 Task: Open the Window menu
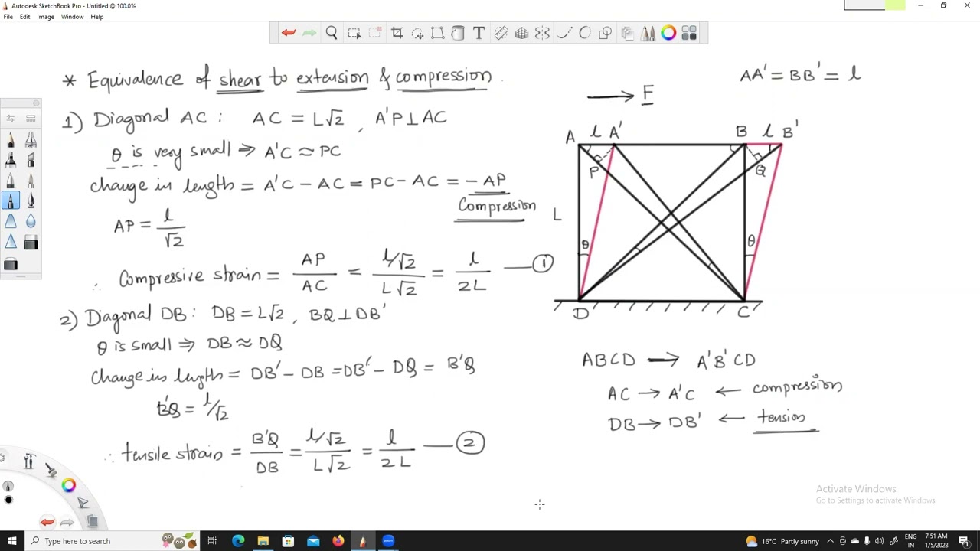72,17
